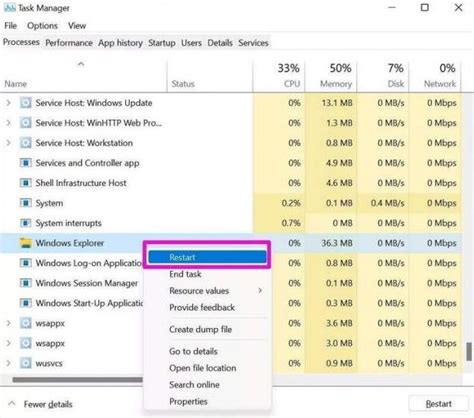Screen dimensions: 474x418
Task: Click the System process icon
Action: pyautogui.click(x=26, y=203)
